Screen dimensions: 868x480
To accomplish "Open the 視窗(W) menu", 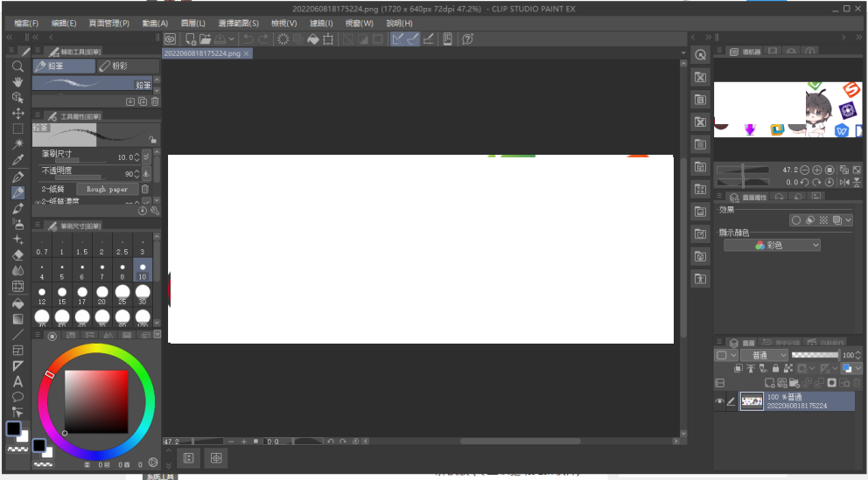I will [x=360, y=24].
